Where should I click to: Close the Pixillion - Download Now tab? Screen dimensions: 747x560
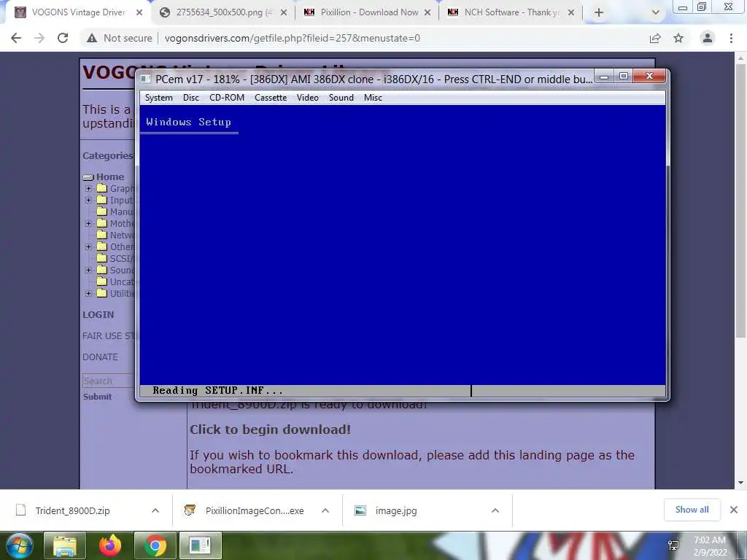(427, 13)
